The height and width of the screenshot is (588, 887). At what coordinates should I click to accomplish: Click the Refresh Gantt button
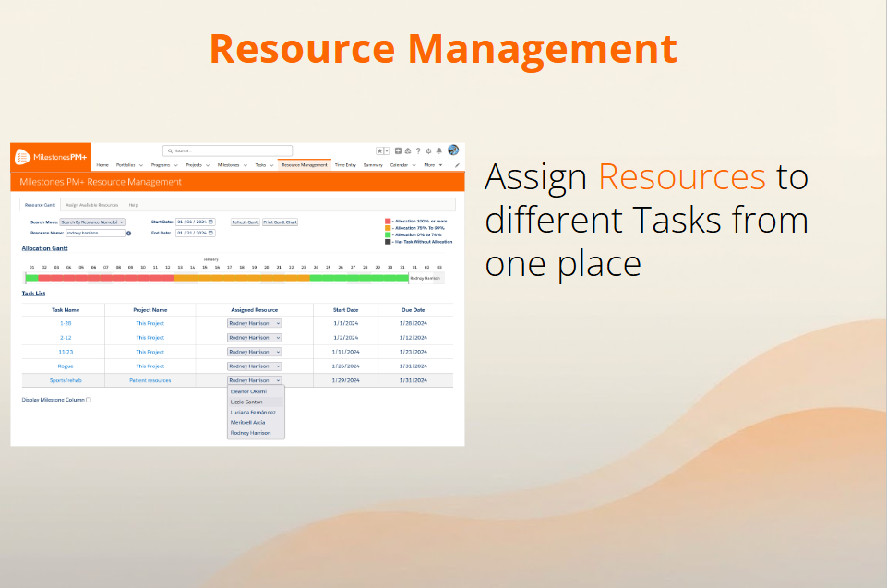(245, 222)
